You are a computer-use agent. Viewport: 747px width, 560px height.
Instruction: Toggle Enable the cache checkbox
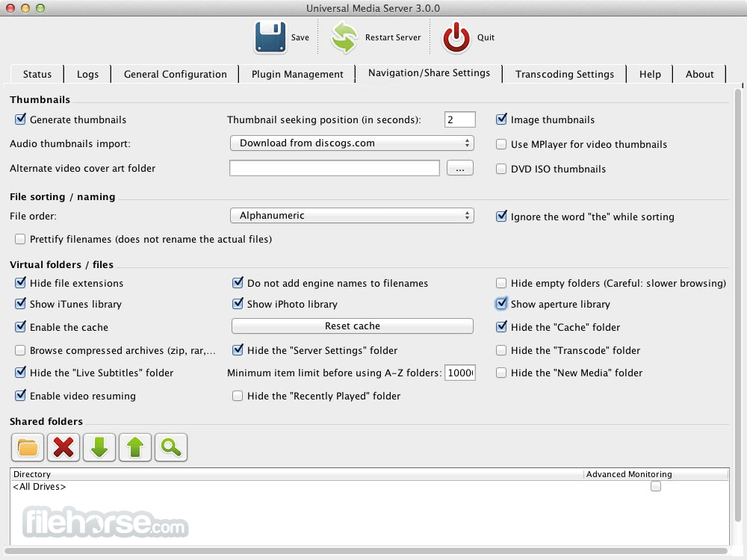pos(20,327)
